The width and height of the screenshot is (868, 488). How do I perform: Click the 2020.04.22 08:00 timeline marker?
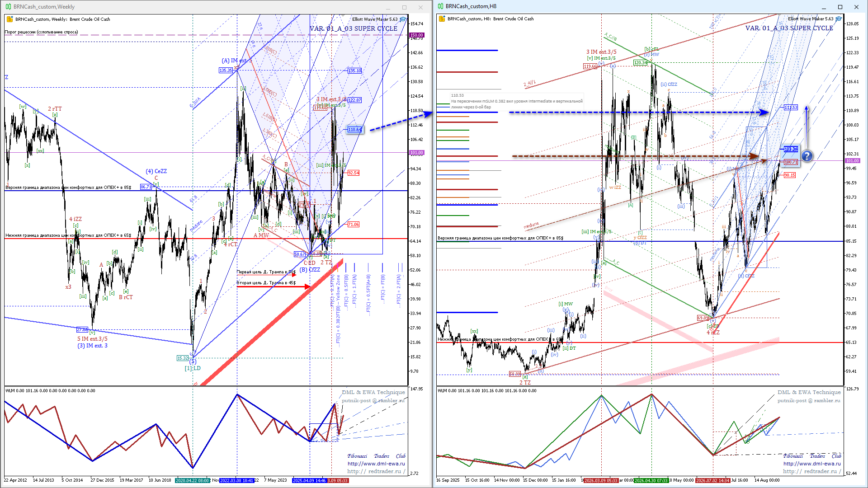click(x=193, y=480)
